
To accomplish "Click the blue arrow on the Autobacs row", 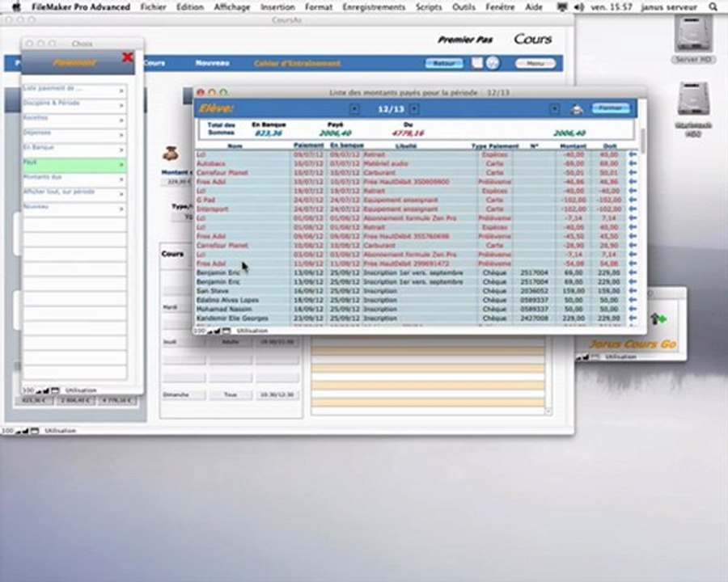I will click(x=633, y=163).
